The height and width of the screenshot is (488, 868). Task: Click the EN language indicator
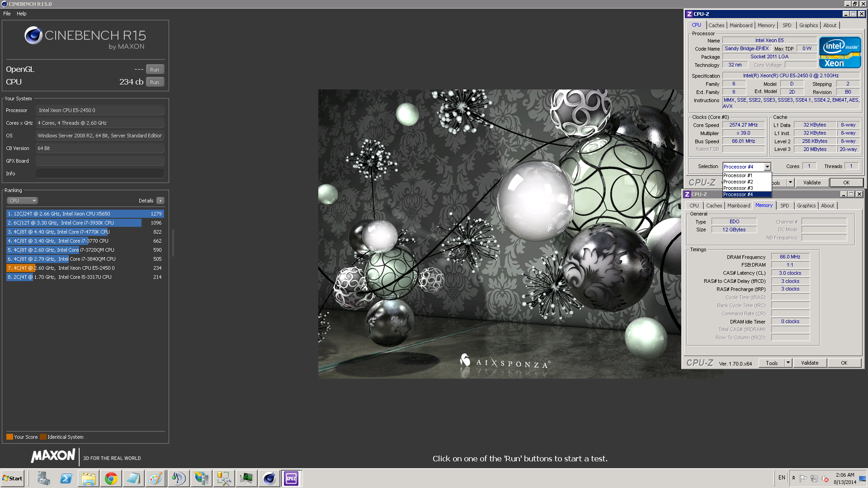coord(782,478)
